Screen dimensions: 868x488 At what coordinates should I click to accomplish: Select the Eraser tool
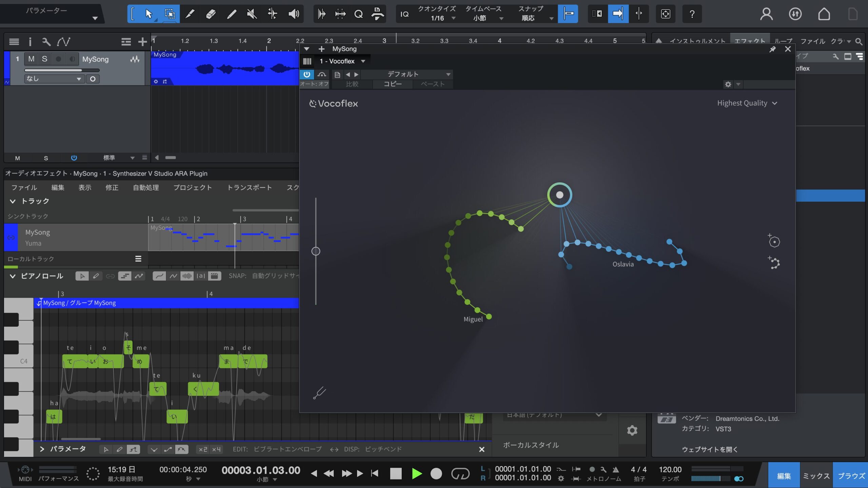point(211,14)
